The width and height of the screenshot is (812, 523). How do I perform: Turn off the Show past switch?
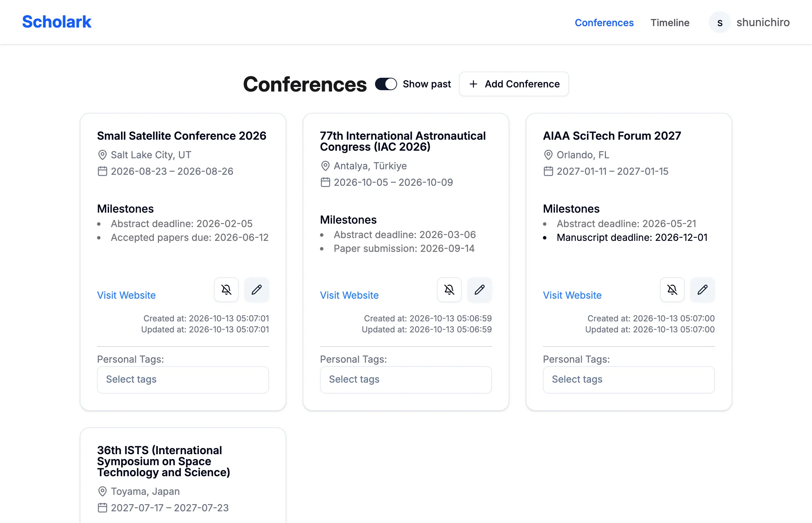(386, 84)
